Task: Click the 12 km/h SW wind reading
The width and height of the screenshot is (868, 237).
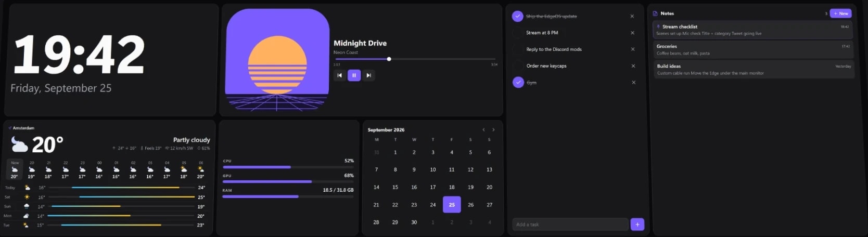Action: [x=180, y=148]
